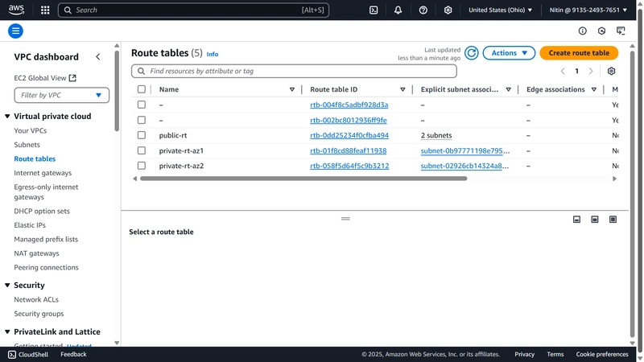644x362 pixels.
Task: Click Create route table button
Action: (x=579, y=53)
